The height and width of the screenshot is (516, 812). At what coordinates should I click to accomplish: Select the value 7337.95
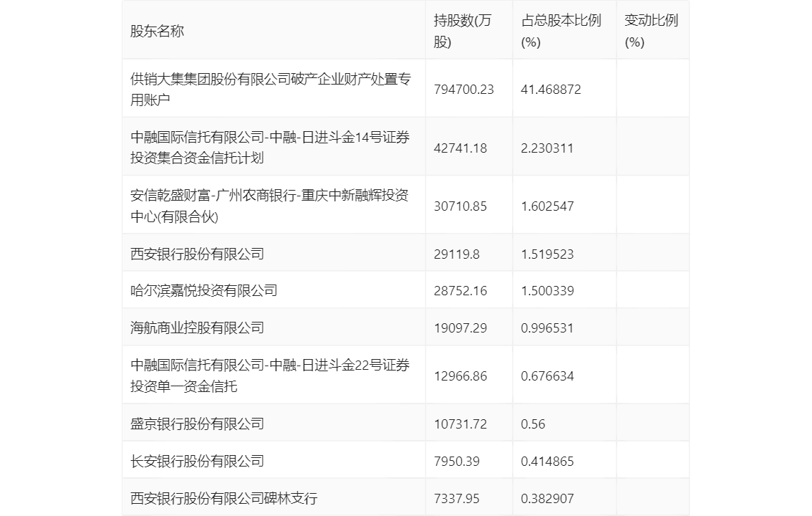point(457,499)
